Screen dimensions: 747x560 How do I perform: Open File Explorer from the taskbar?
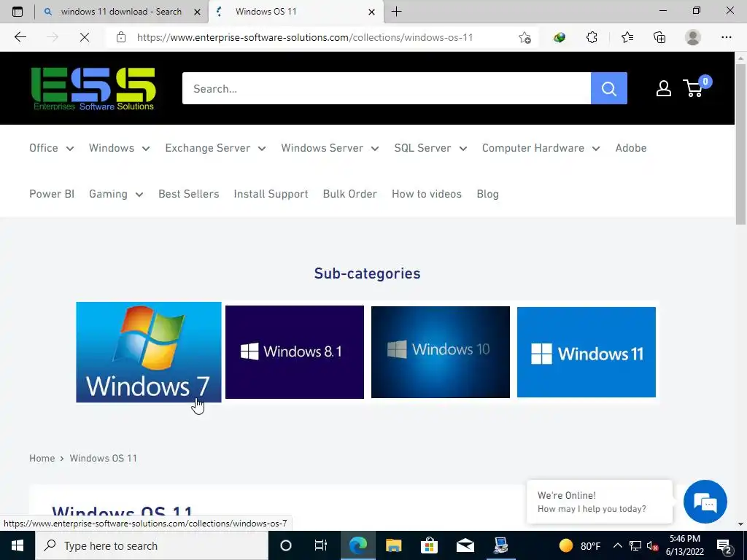[393, 545]
